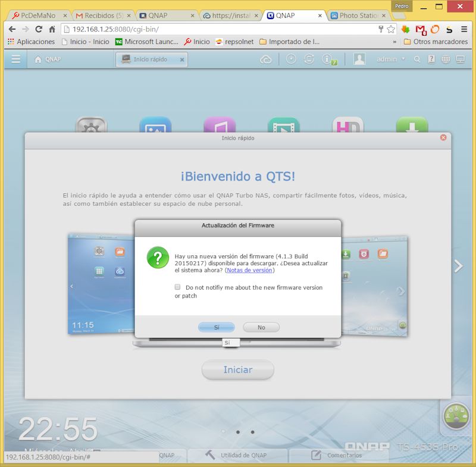Open the Microsoft Launc... bookmark
The height and width of the screenshot is (467, 476).
(147, 42)
